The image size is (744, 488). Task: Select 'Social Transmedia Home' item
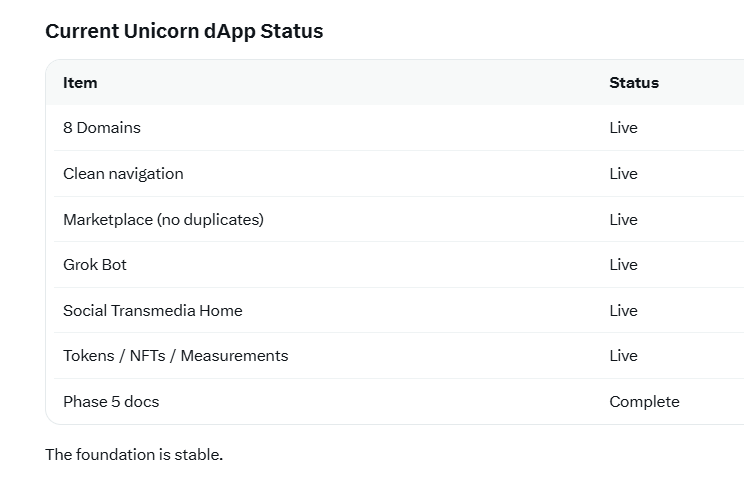coord(153,310)
